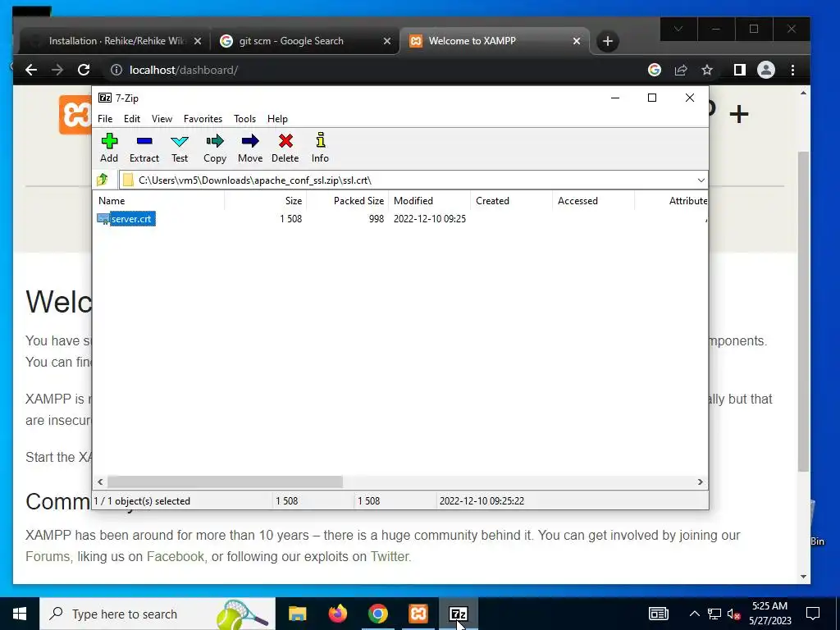Sort by the Modified column header
The image size is (840, 630).
pos(430,201)
